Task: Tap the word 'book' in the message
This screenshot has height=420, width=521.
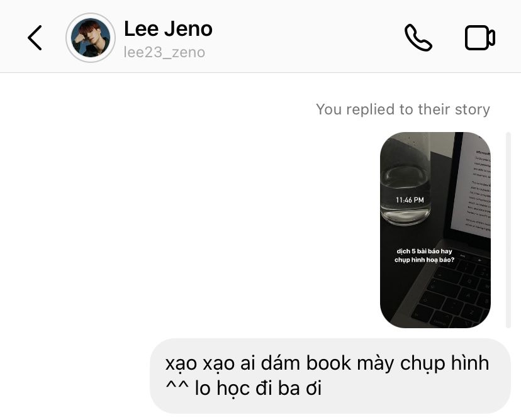Action: (328, 363)
